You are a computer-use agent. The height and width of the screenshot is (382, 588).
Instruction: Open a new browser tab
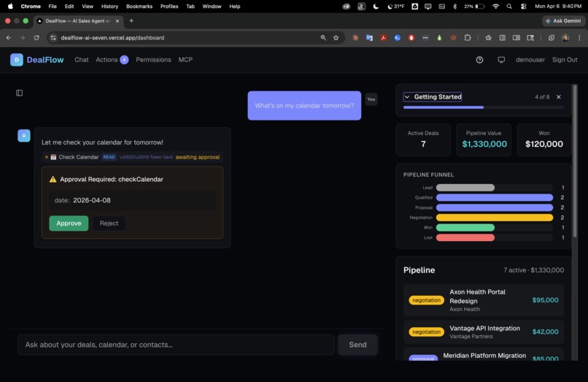click(x=131, y=20)
